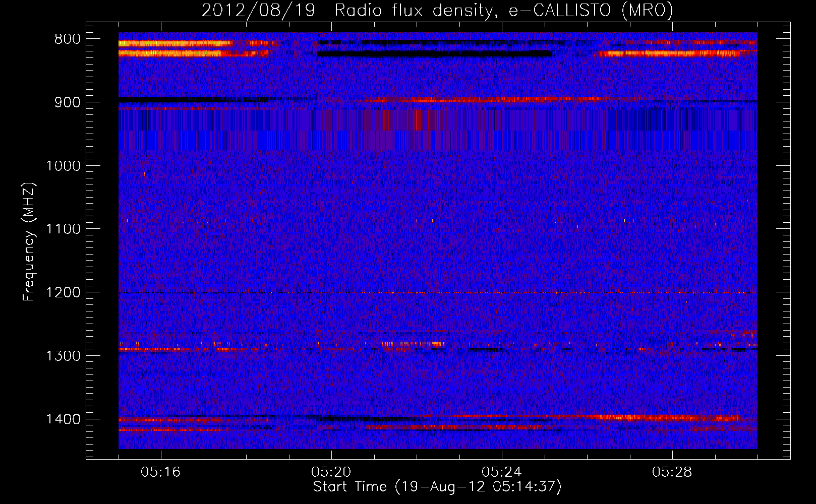The width and height of the screenshot is (816, 504).
Task: Click the 05:28 time tick label
Action: 672,472
